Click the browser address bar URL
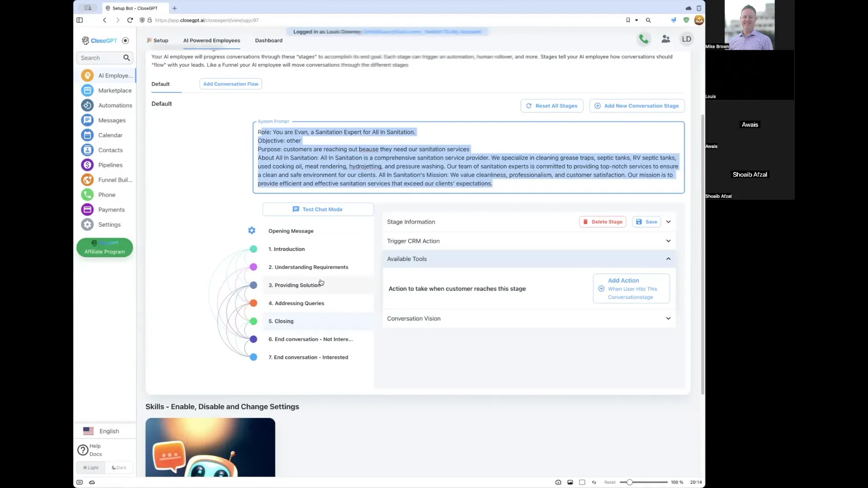The width and height of the screenshot is (868, 488). pos(207,20)
